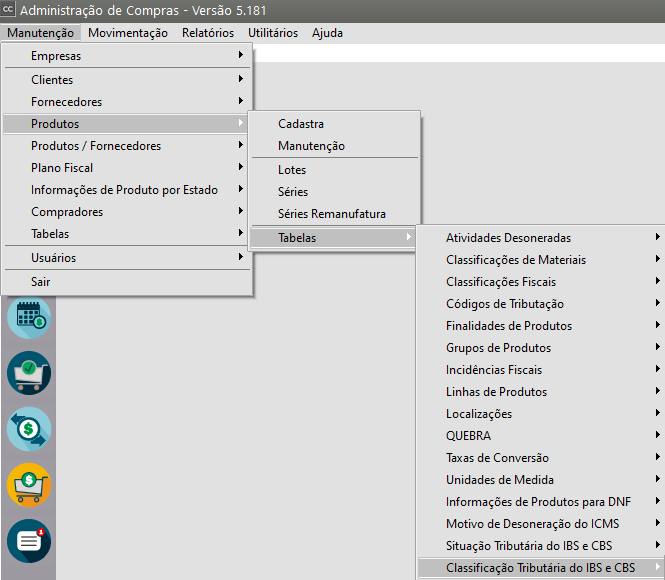Choose Manutenção in the Produtos submenu
The width and height of the screenshot is (665, 580).
pos(311,146)
